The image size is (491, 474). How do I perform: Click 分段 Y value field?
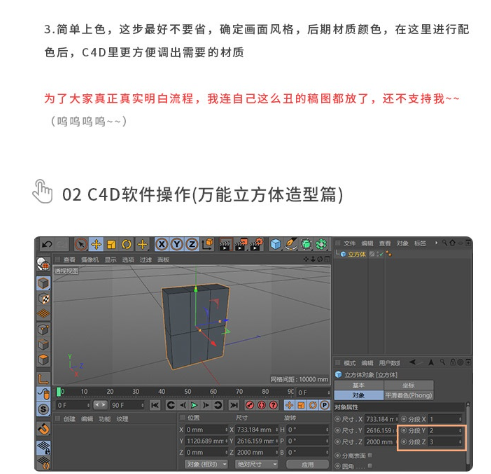[445, 430]
